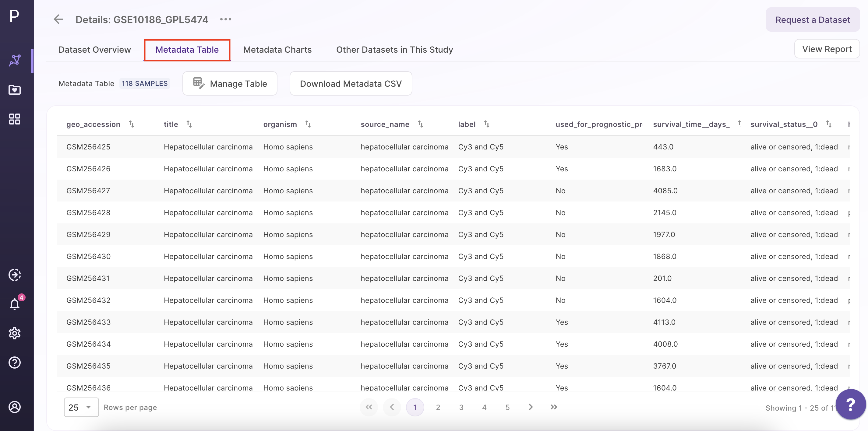Image resolution: width=868 pixels, height=431 pixels.
Task: Select page 3 in pagination
Action: [x=461, y=408]
